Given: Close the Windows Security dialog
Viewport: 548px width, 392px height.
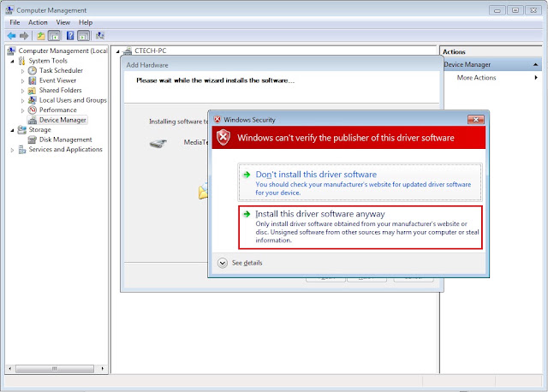Looking at the screenshot, I should point(476,120).
